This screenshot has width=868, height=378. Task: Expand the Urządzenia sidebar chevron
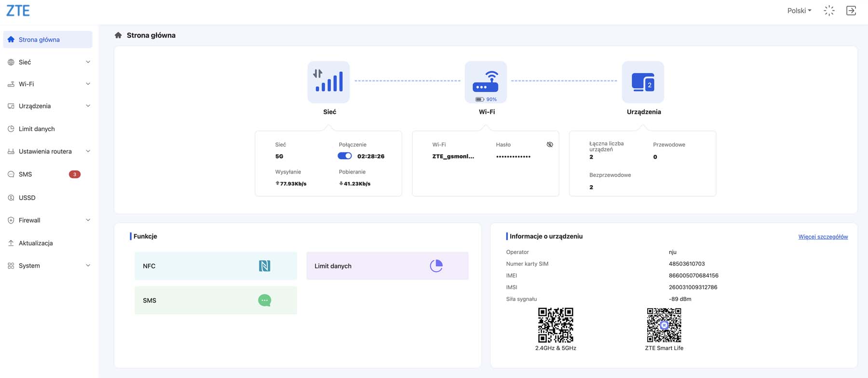pos(88,106)
